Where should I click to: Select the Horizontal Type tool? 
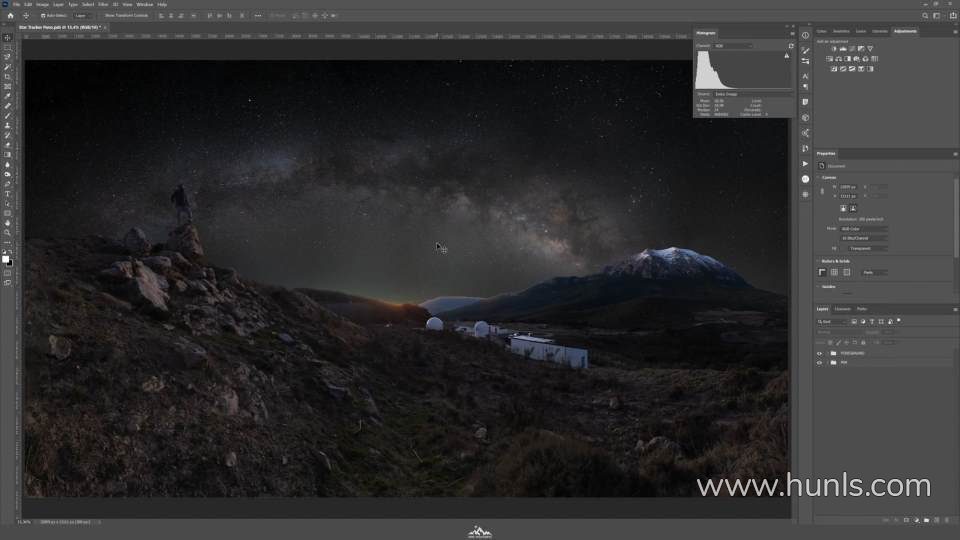click(x=7, y=194)
